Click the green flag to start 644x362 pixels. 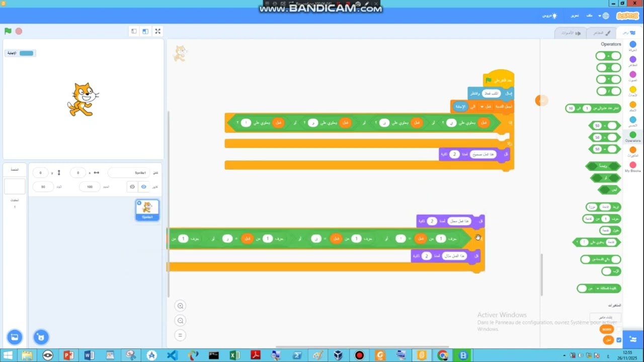tap(8, 31)
